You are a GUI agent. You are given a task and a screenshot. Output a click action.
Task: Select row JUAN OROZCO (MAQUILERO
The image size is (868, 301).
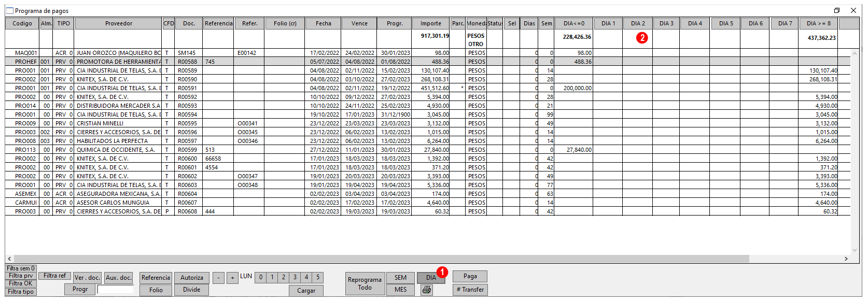(428, 53)
